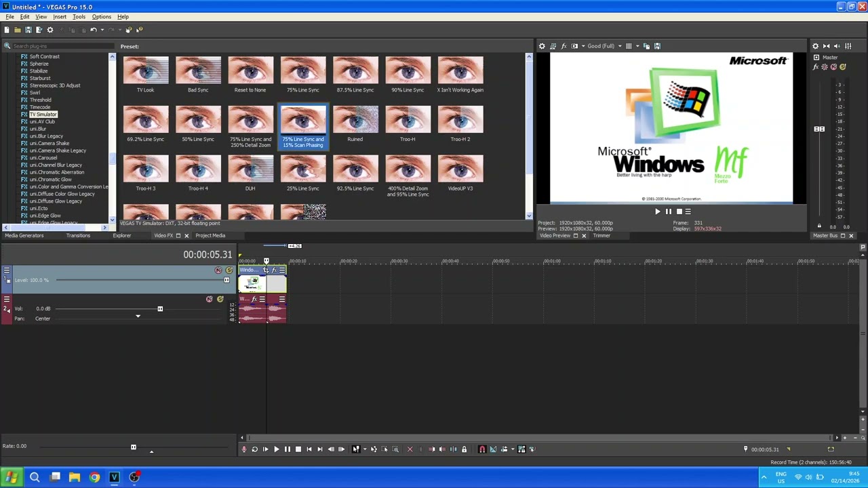Click the Record microphone button in transport
868x488 pixels.
point(244,449)
